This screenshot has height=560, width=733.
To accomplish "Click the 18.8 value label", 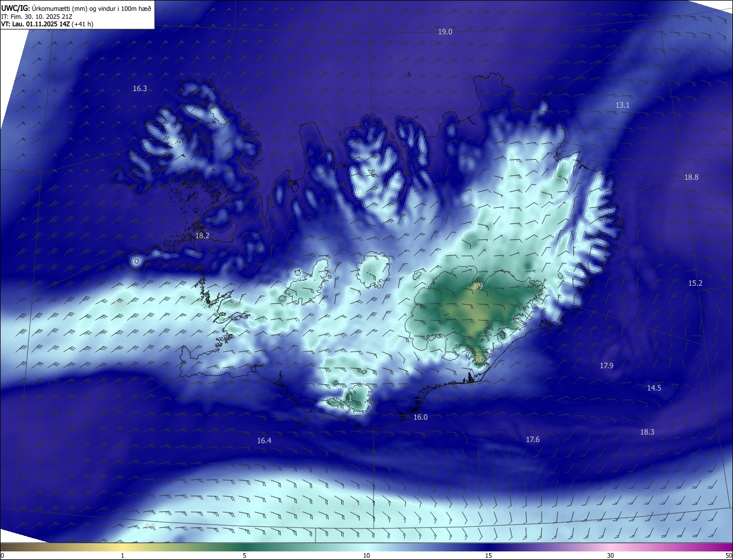I will click(691, 178).
